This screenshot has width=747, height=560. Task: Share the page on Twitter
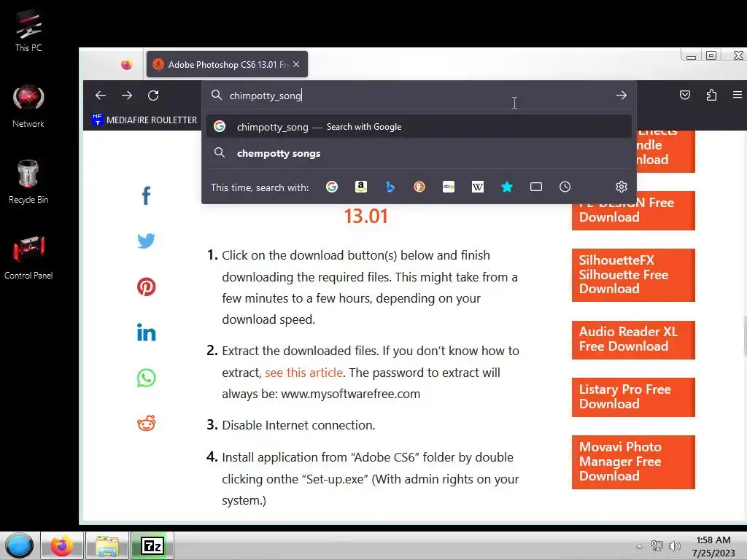pos(146,241)
